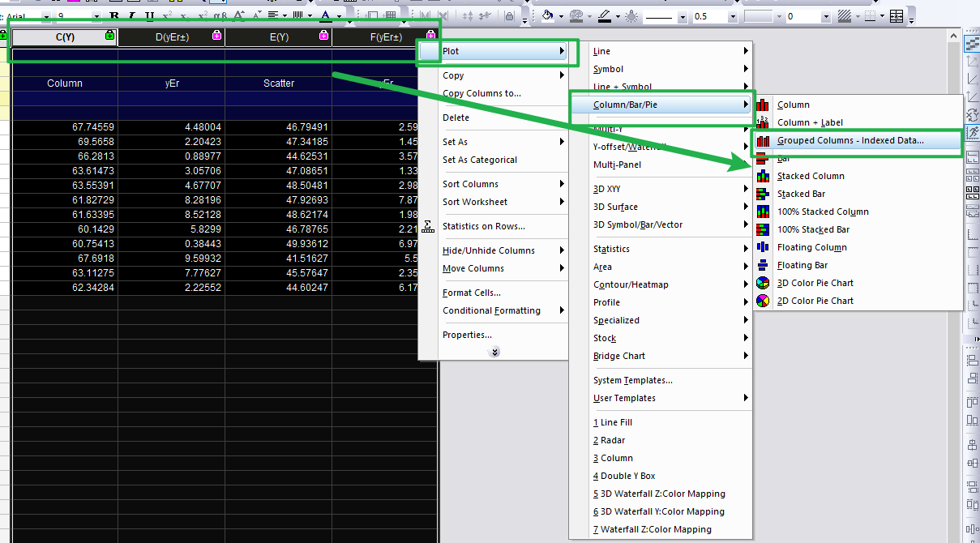Image resolution: width=980 pixels, height=543 pixels.
Task: Select 100% Stacked Column plot
Action: [x=858, y=212]
